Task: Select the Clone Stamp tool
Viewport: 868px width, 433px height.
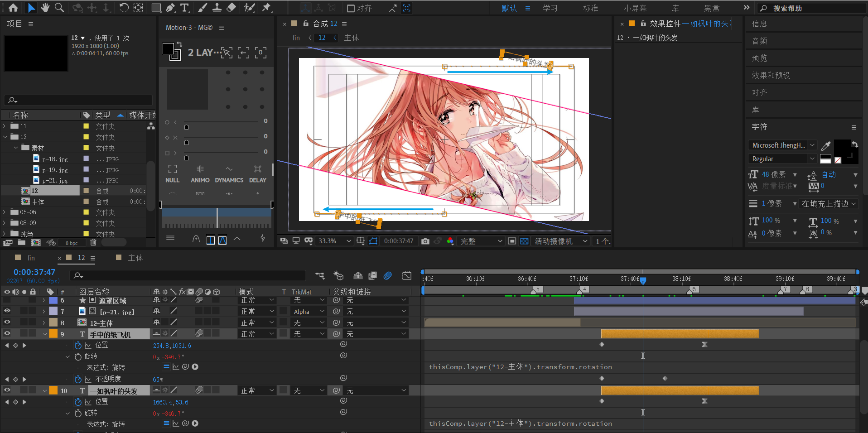Action: (x=217, y=8)
